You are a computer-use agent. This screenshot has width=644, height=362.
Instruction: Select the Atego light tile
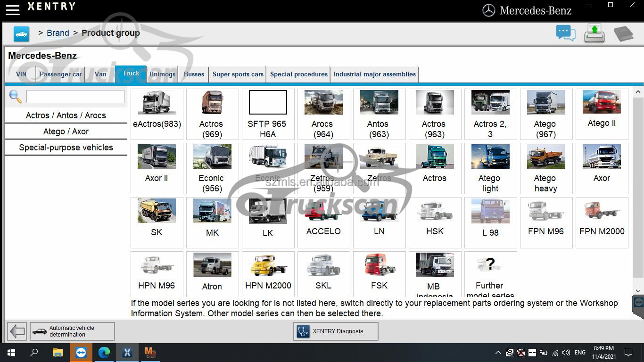491,168
